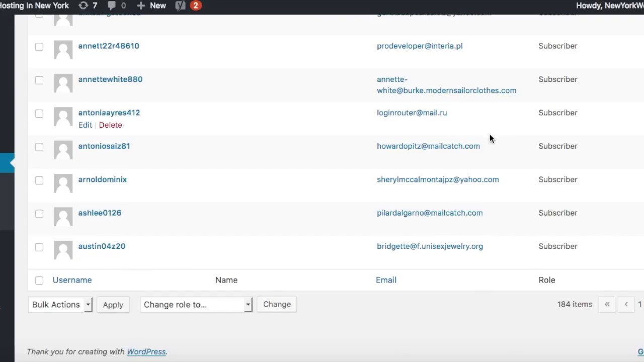Click the 184 items count
Image resolution: width=644 pixels, height=362 pixels.
[575, 304]
